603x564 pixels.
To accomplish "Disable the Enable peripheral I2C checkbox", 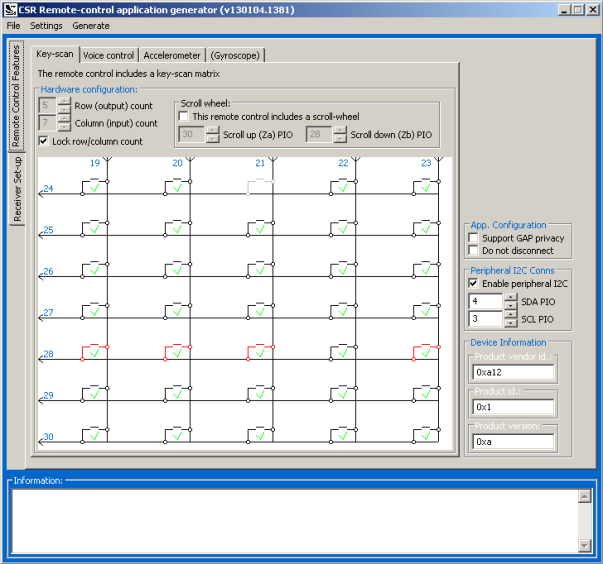I will (x=474, y=283).
